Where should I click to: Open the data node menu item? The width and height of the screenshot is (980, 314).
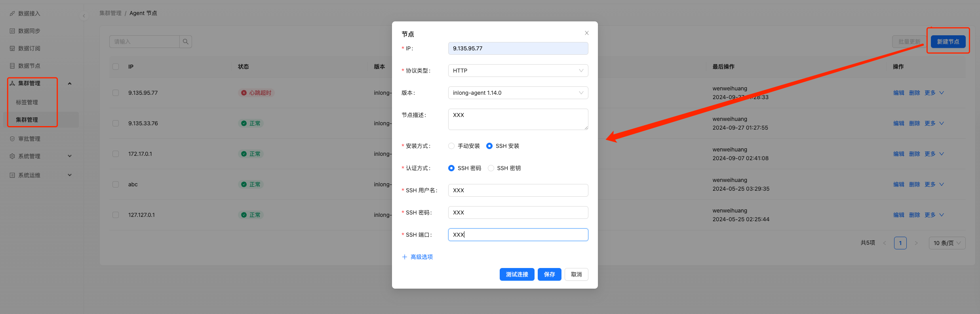[29, 66]
